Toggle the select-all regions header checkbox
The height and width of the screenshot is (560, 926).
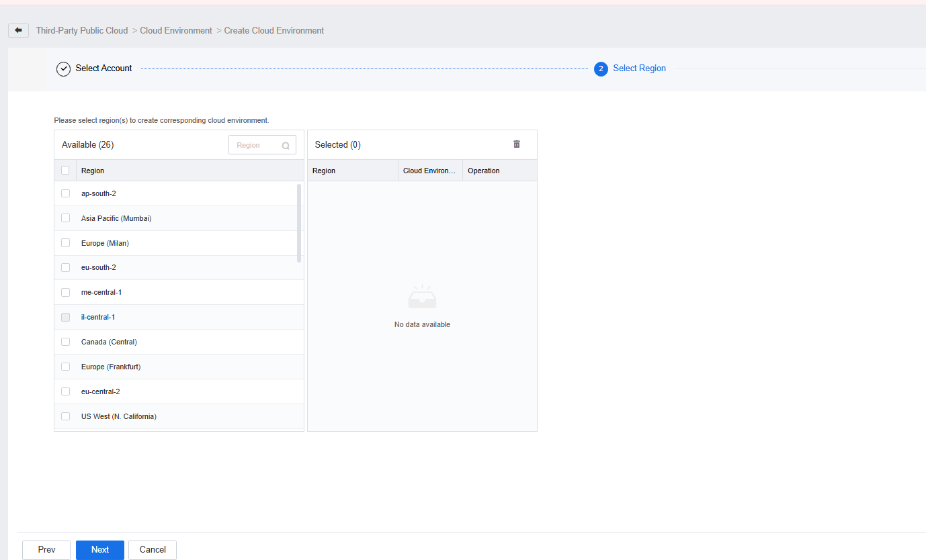[x=65, y=171]
